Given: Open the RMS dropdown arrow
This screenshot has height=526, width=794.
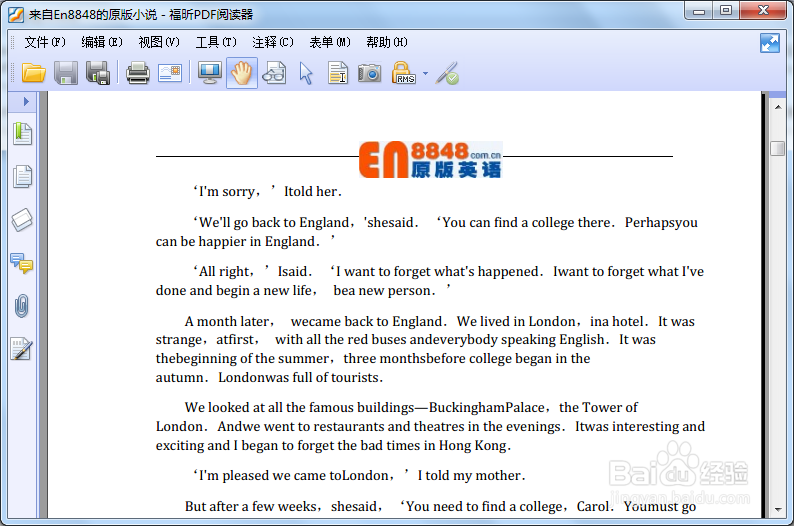Looking at the screenshot, I should point(425,74).
